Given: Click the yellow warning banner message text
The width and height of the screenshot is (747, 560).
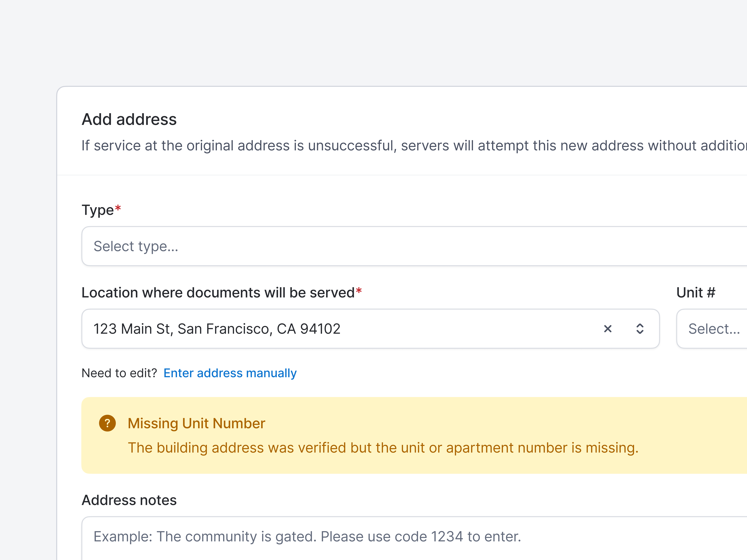Looking at the screenshot, I should (383, 448).
